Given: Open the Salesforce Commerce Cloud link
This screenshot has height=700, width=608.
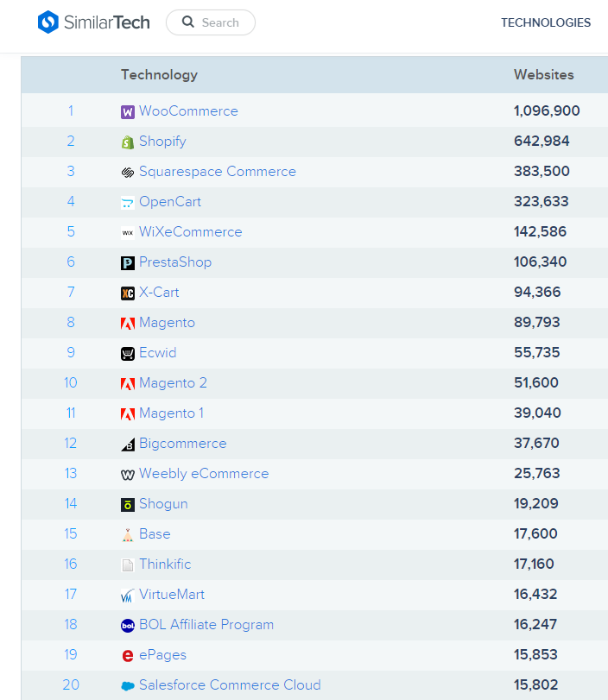Looking at the screenshot, I should point(230,684).
